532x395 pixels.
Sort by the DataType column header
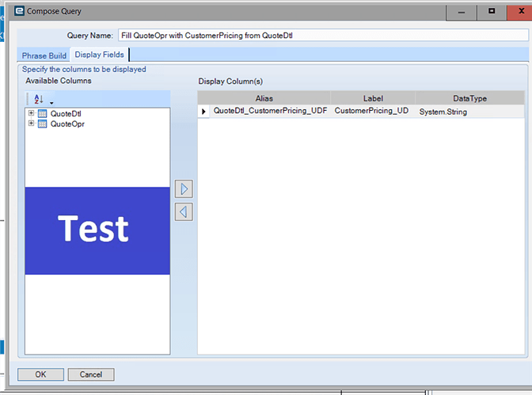point(470,98)
